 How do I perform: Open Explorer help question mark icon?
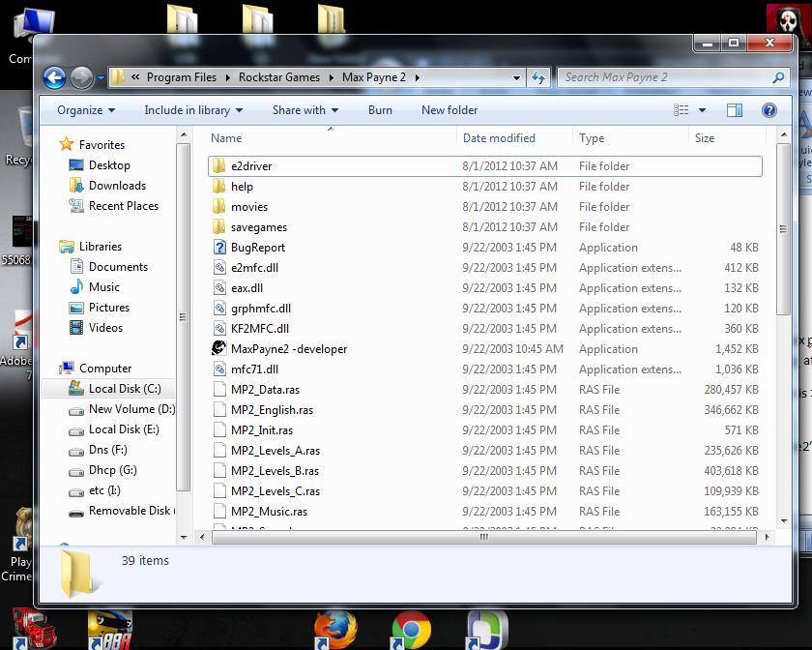coord(769,110)
